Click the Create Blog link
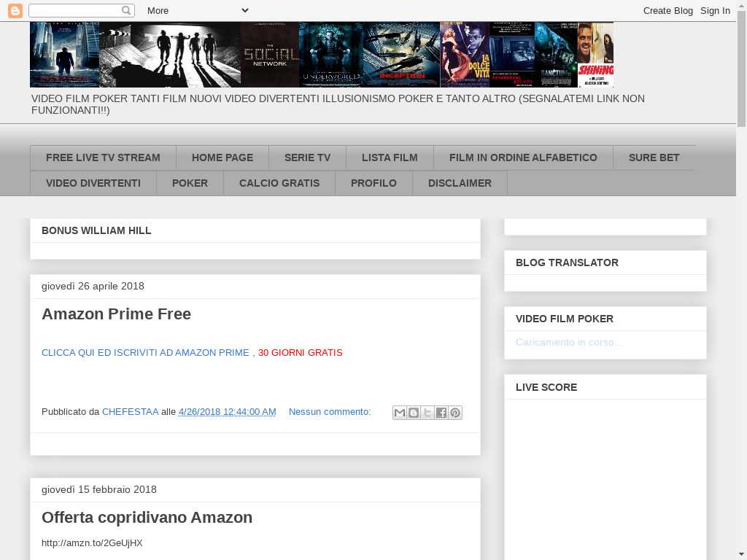 pos(668,10)
